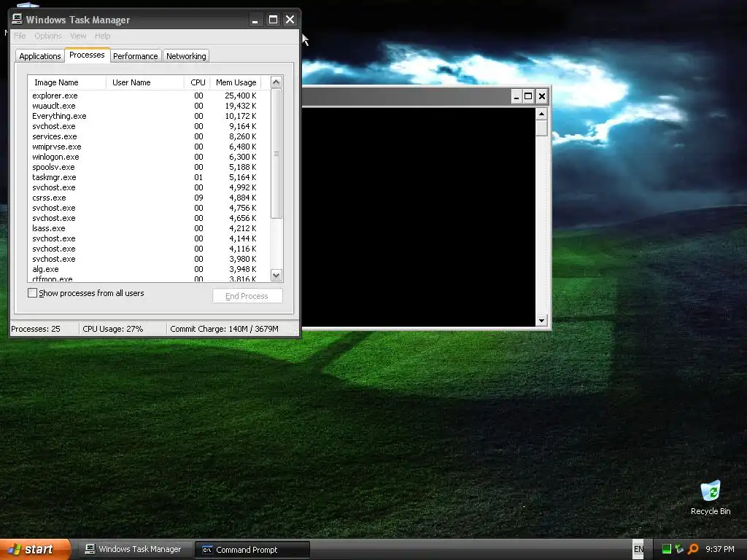Image resolution: width=747 pixels, height=560 pixels.
Task: Click the 25,400 K memory value
Action: (x=241, y=96)
